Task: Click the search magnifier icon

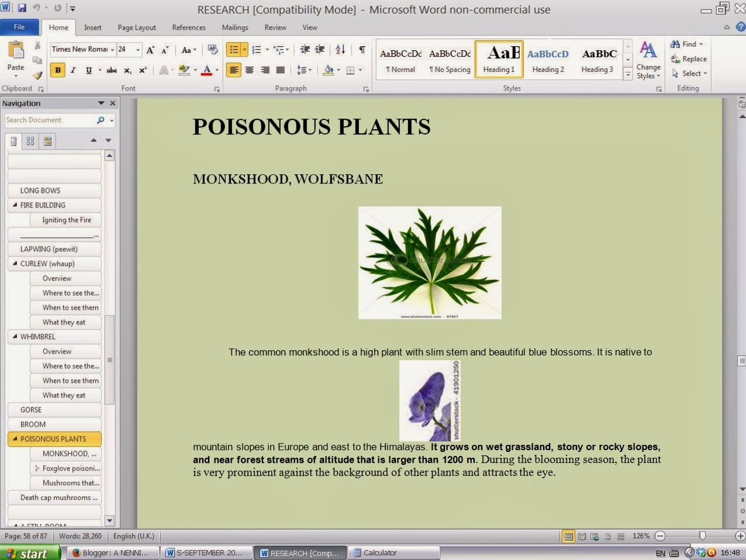Action: (x=101, y=120)
